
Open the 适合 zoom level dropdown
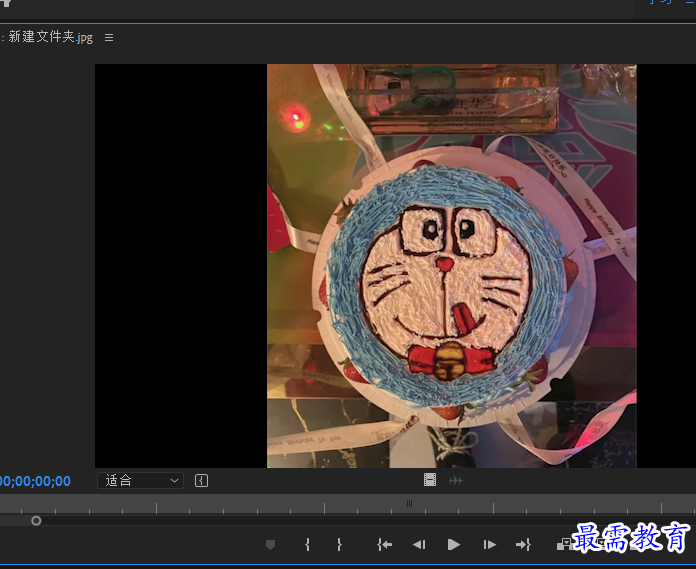(x=140, y=480)
